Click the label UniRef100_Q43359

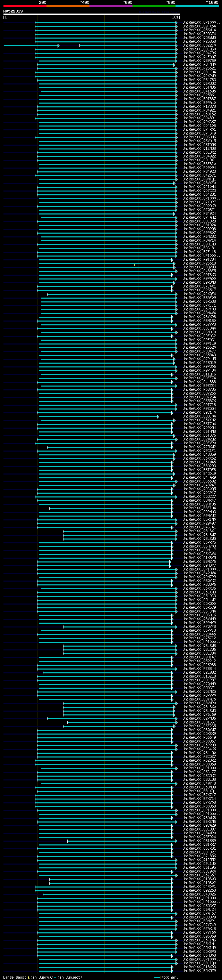coord(199,454)
